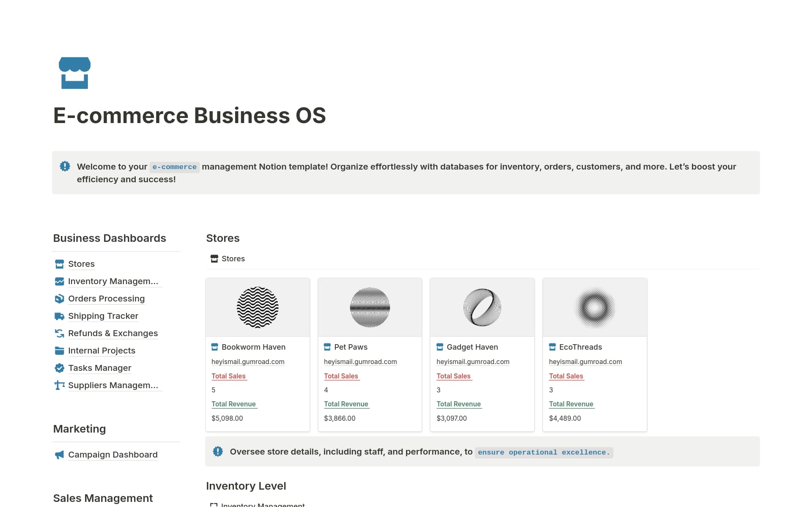
Task: Select the Shipping Tracker truck icon
Action: click(59, 316)
